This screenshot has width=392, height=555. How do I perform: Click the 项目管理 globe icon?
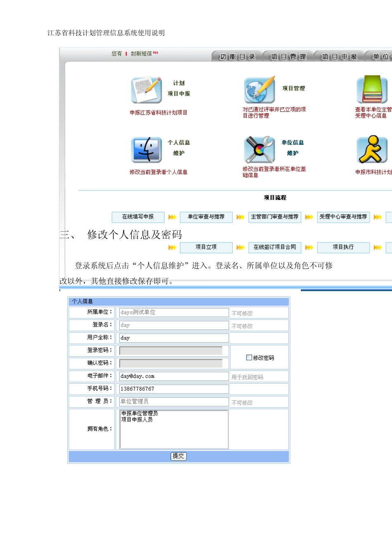click(260, 90)
